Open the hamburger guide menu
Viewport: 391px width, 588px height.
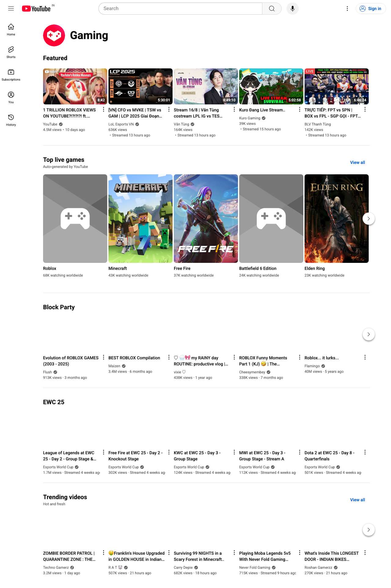click(x=11, y=9)
